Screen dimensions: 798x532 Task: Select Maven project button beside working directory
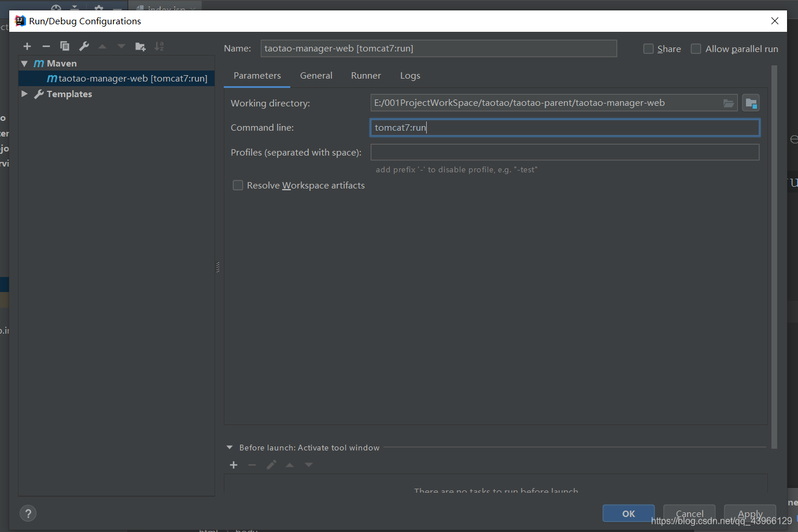[x=751, y=103]
